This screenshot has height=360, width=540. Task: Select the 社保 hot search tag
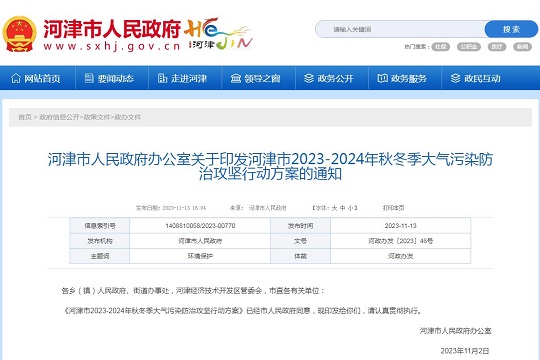click(440, 47)
